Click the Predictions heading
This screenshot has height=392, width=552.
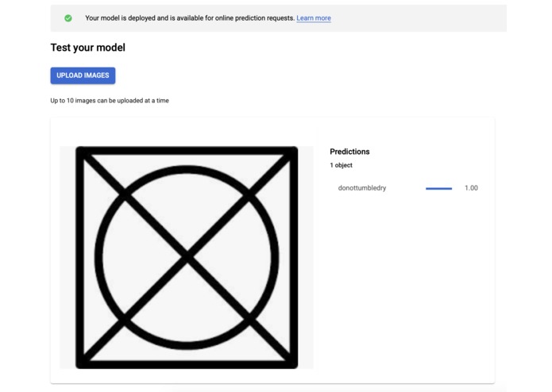pyautogui.click(x=349, y=152)
